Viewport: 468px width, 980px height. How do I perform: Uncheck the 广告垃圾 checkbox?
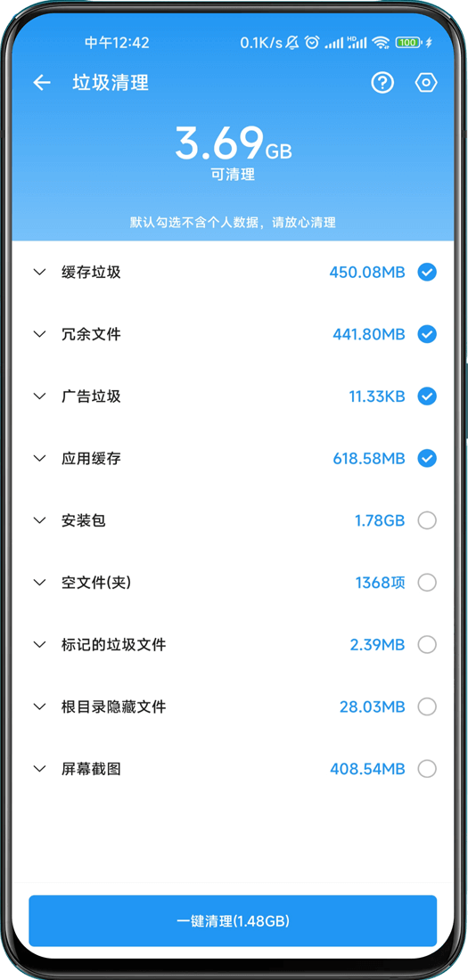coord(427,396)
